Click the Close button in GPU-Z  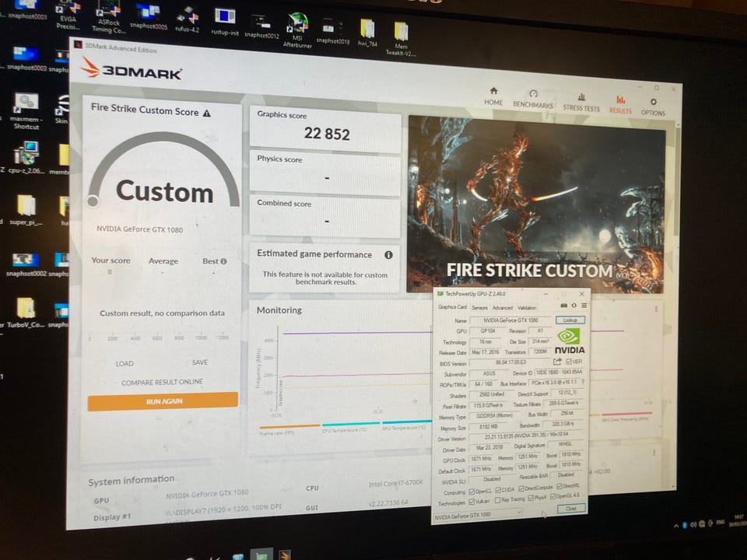point(570,509)
